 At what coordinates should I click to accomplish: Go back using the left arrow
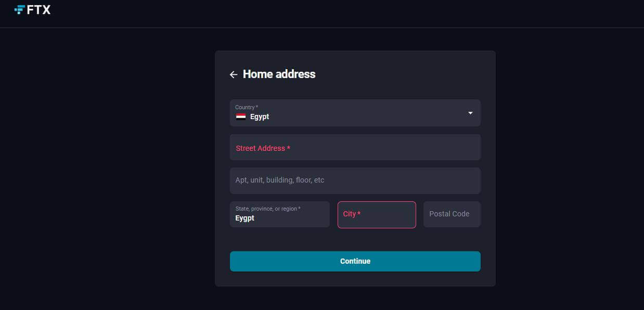click(234, 74)
